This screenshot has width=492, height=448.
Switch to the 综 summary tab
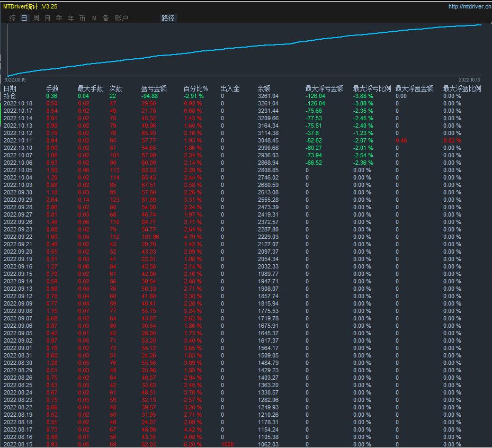tap(13, 18)
